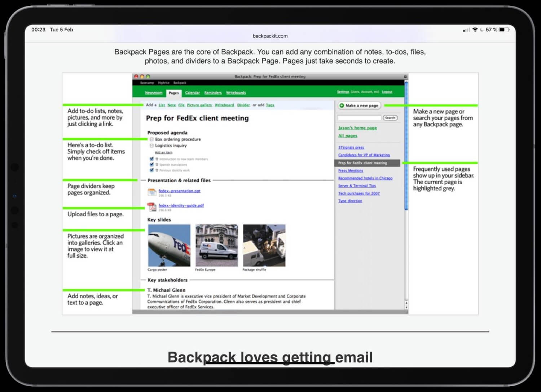Click the scroll down arrow of Backpack window

point(406,307)
